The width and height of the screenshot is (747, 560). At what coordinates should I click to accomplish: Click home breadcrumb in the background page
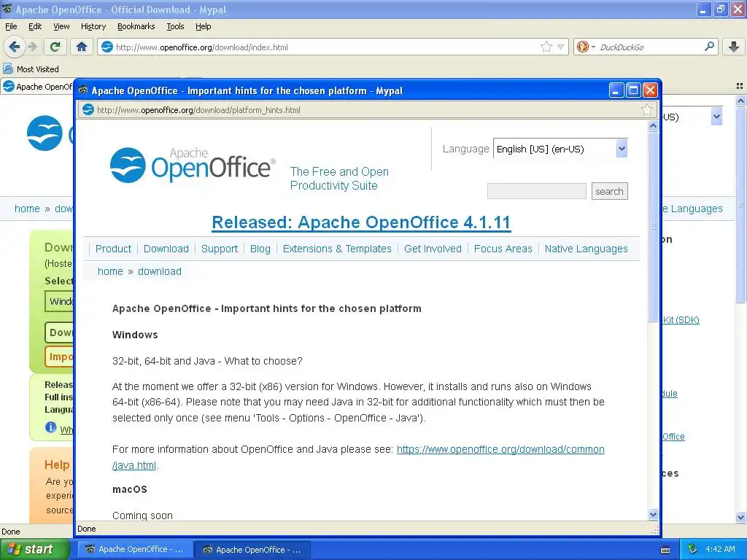pos(27,209)
